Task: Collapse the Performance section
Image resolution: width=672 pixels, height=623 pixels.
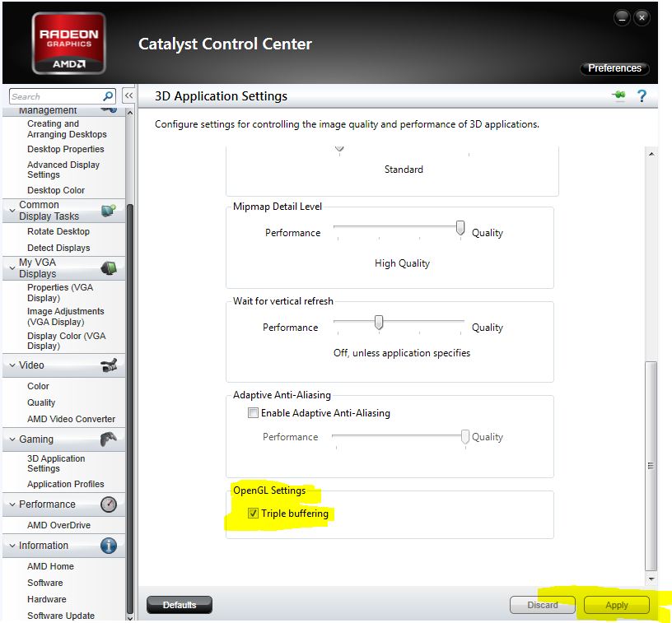Action: [12, 504]
